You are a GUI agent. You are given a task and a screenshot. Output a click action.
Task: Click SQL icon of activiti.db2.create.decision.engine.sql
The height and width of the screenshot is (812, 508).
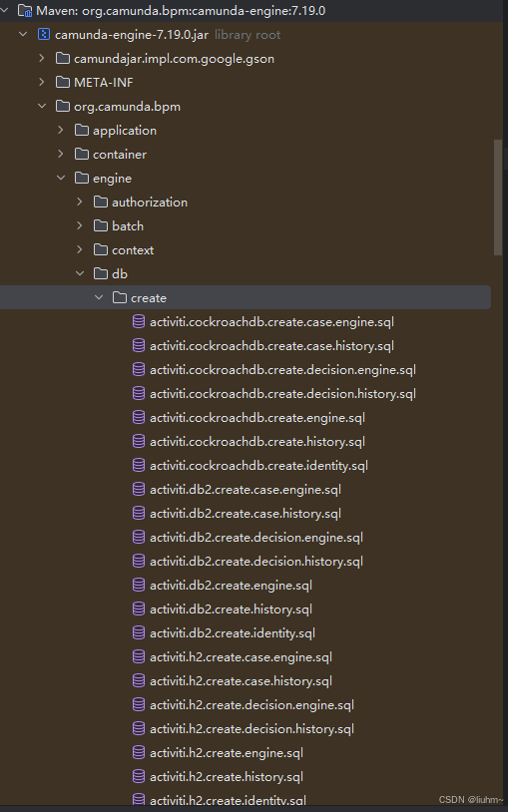pos(139,537)
